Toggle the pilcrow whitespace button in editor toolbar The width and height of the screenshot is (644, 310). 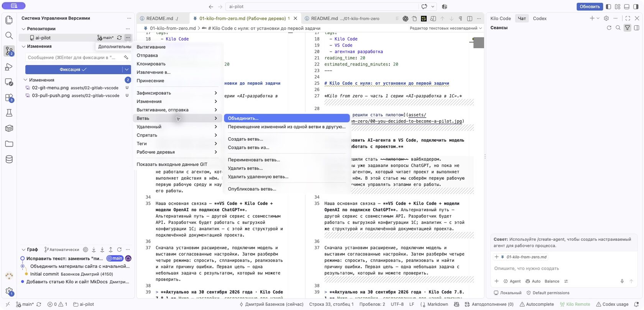(x=460, y=18)
